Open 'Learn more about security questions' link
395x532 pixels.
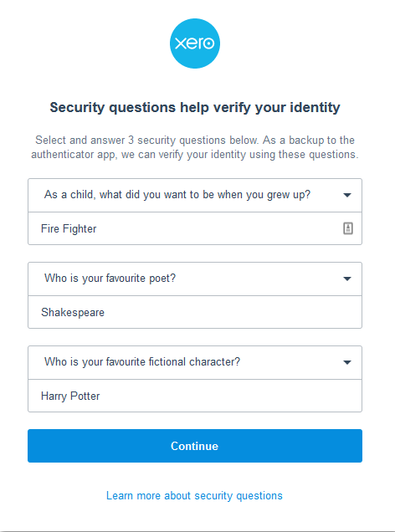point(194,496)
